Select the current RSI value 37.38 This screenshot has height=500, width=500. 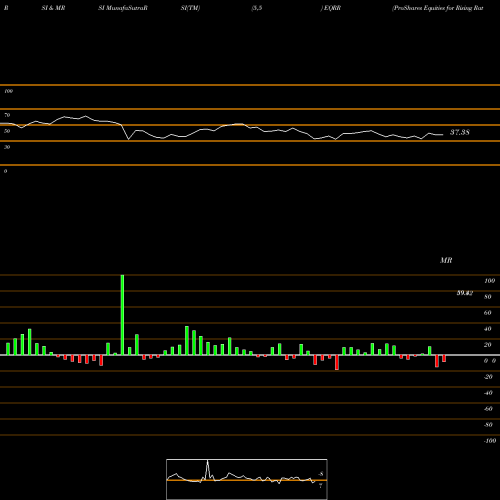coord(460,132)
